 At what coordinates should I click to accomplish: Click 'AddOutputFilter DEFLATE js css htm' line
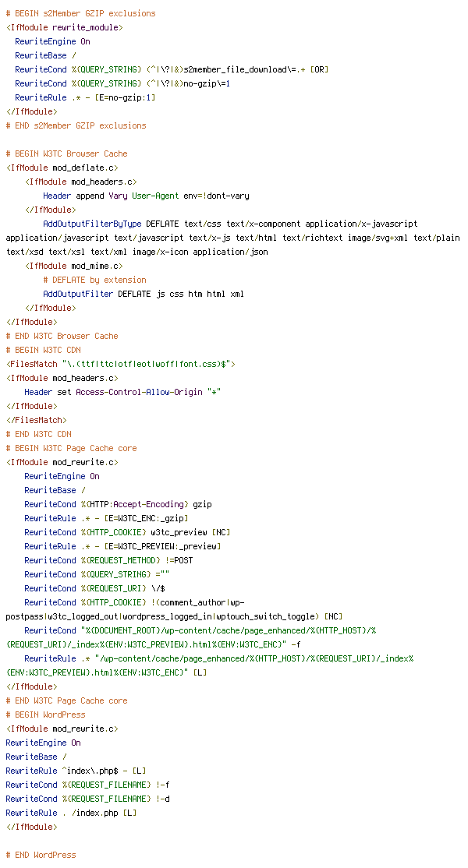(144, 294)
